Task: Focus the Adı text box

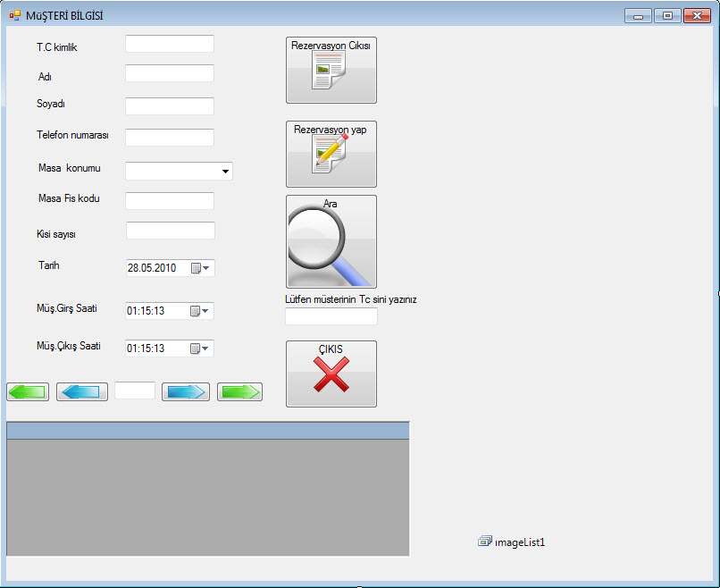Action: (x=170, y=73)
